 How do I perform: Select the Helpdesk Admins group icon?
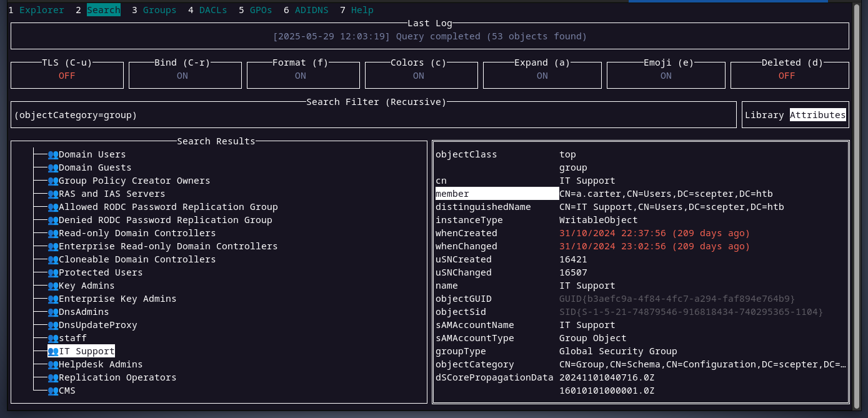(52, 364)
